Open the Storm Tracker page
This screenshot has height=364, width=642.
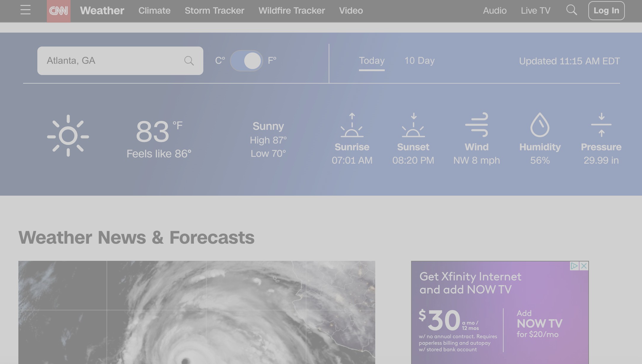[215, 11]
